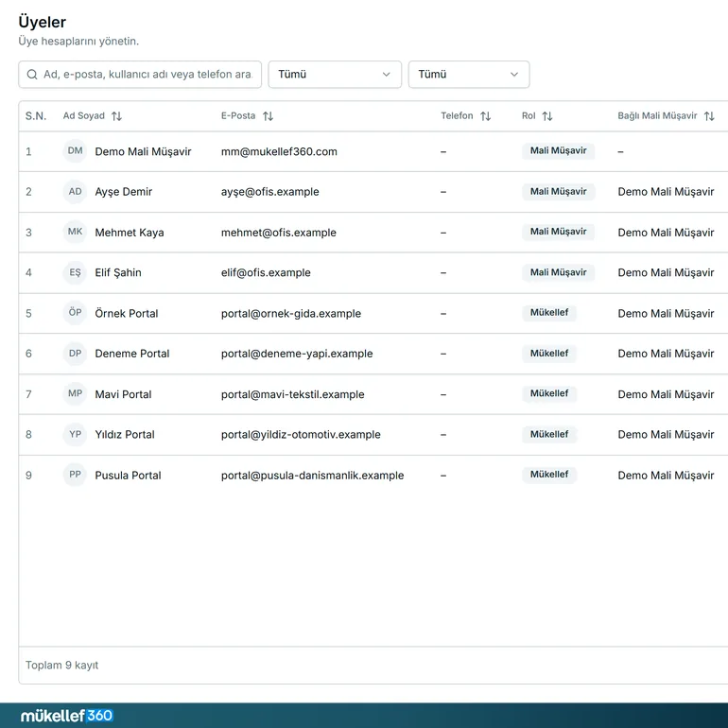Select the name Ayşe Demir
Viewport: 728px width, 728px height.
click(x=124, y=192)
